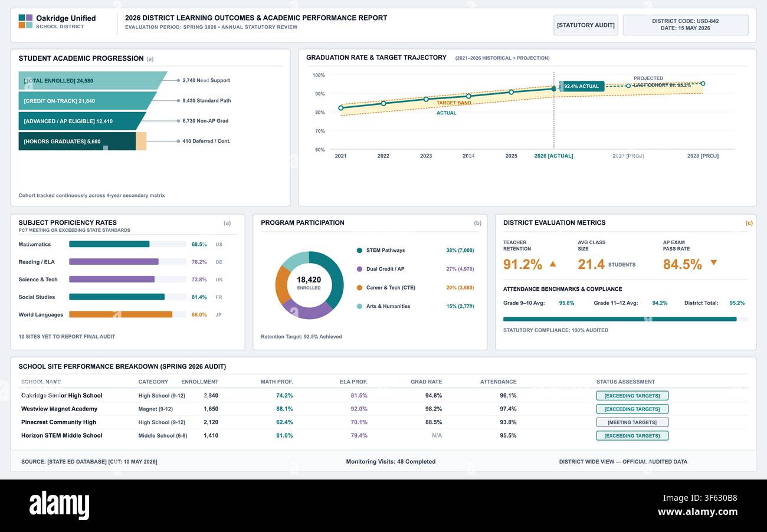Image resolution: width=767 pixels, height=532 pixels.
Task: Select the Westview Magnet Academy row name
Action: 60,409
